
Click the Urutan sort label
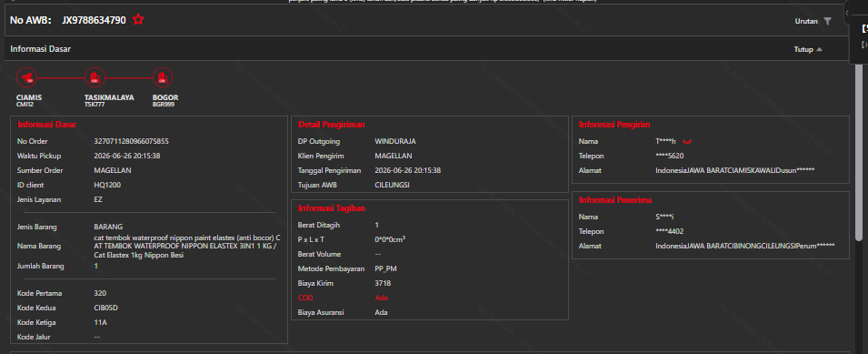(806, 21)
